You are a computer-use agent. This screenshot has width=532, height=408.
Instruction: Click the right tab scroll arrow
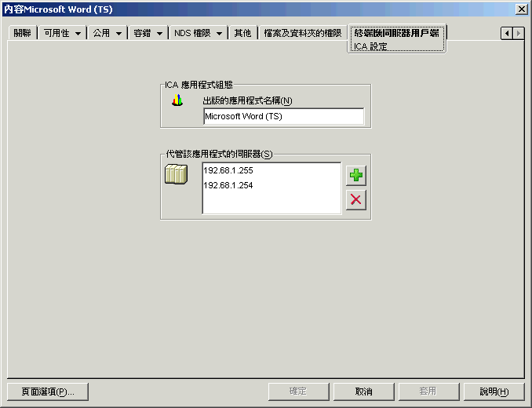tap(518, 33)
